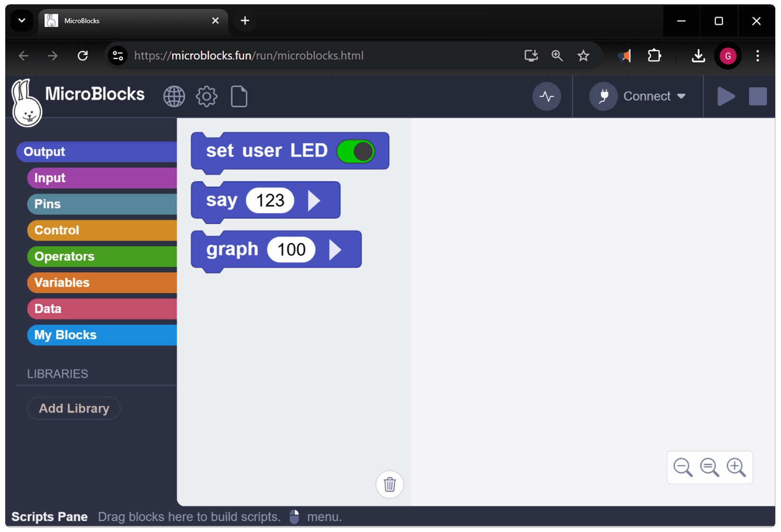This screenshot has width=781, height=532.
Task: Open a new browser tab
Action: pos(245,21)
